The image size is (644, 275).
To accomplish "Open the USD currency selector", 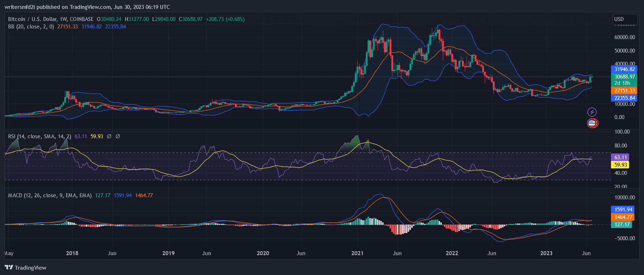I will pos(619,19).
